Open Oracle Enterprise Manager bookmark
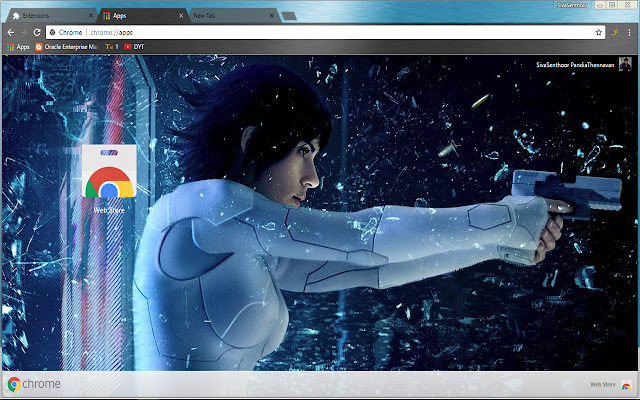640x400 pixels. 67,47
